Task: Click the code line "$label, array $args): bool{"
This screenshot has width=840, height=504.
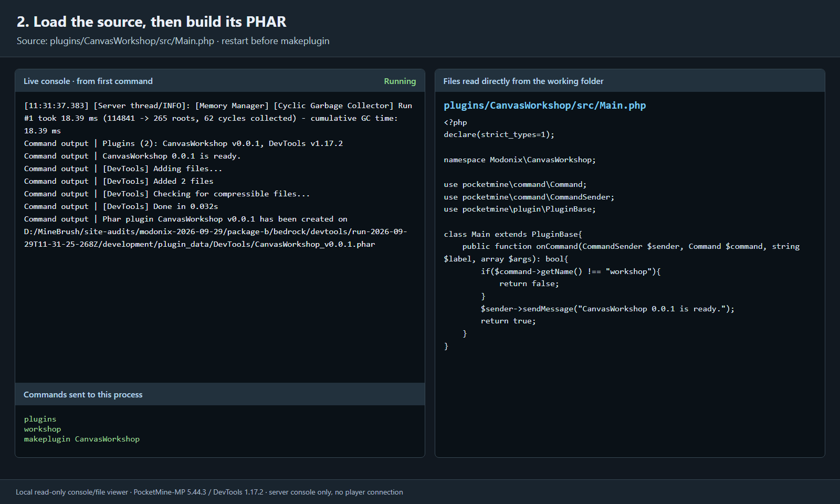Action: [506, 259]
